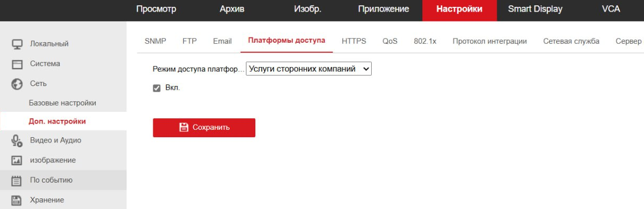Select the Платформы доступа tab
The image size is (644, 209).
(286, 41)
